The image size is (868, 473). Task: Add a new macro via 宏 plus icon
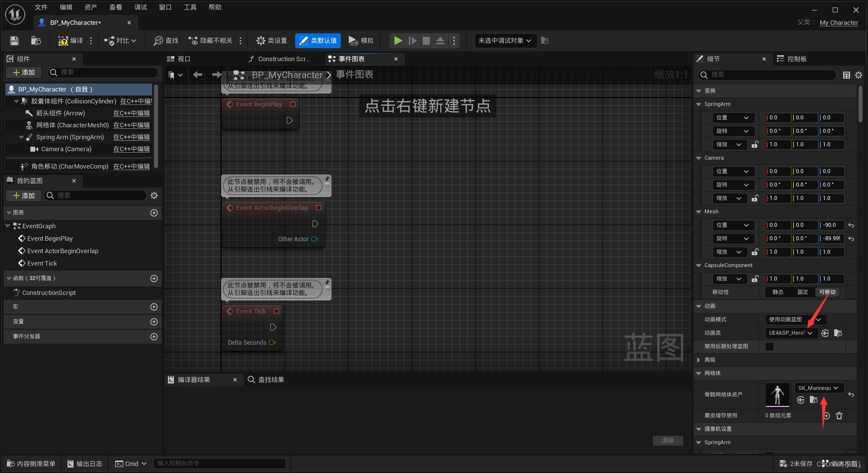(x=154, y=307)
